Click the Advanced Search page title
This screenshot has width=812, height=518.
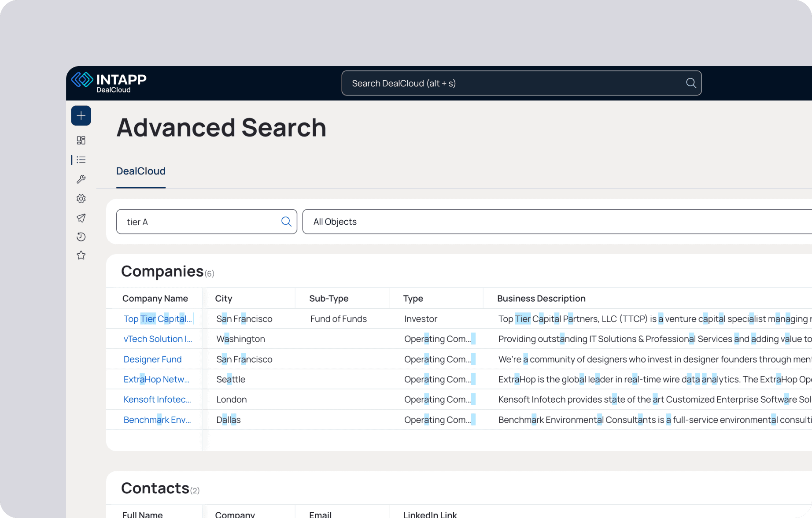[x=221, y=128]
